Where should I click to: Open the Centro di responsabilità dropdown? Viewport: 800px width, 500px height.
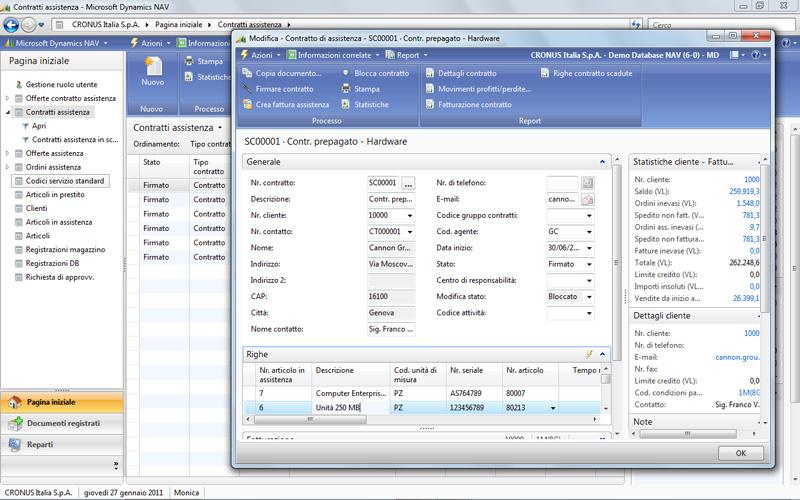click(589, 281)
